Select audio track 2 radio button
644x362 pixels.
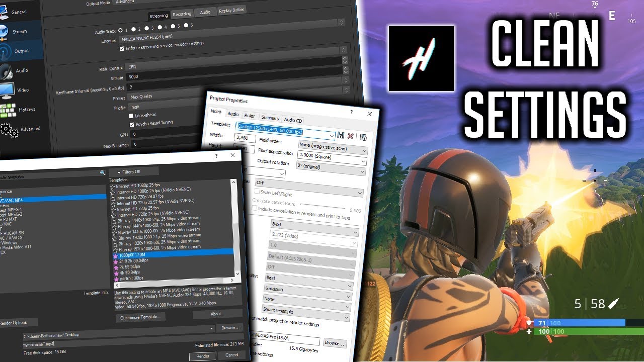point(133,29)
